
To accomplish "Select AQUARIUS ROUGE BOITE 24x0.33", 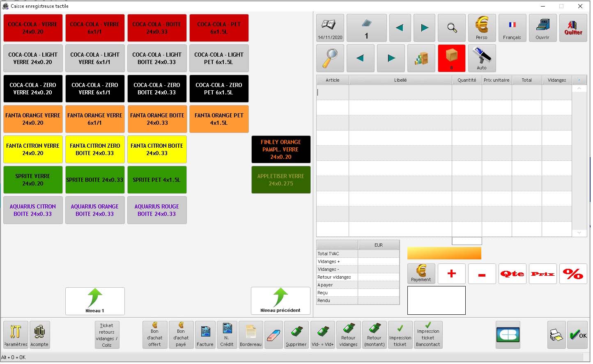I will pos(157,210).
